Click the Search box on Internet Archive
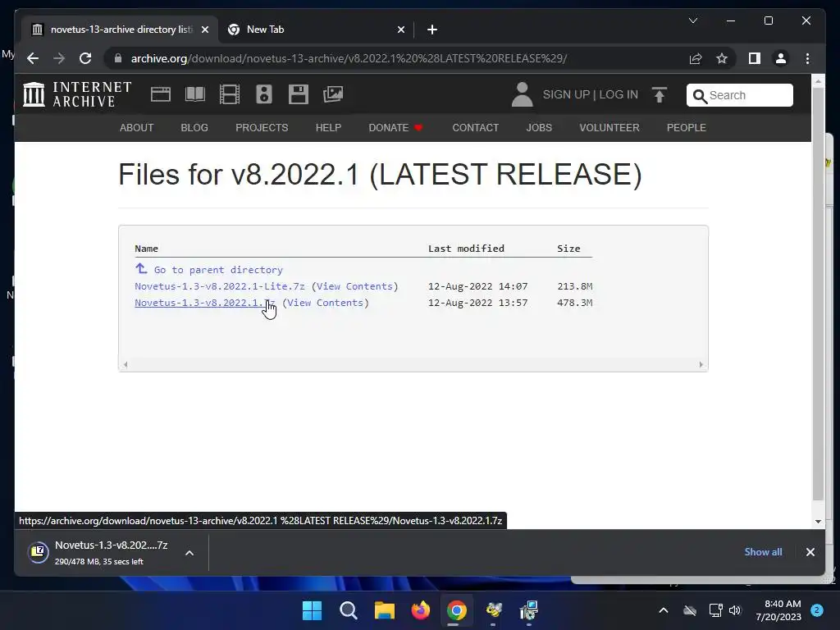Viewport: 840px width, 630px height. point(739,95)
